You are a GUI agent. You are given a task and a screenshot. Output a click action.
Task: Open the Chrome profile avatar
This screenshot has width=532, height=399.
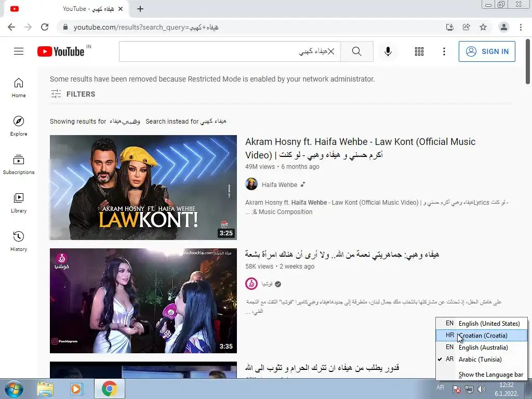click(504, 27)
